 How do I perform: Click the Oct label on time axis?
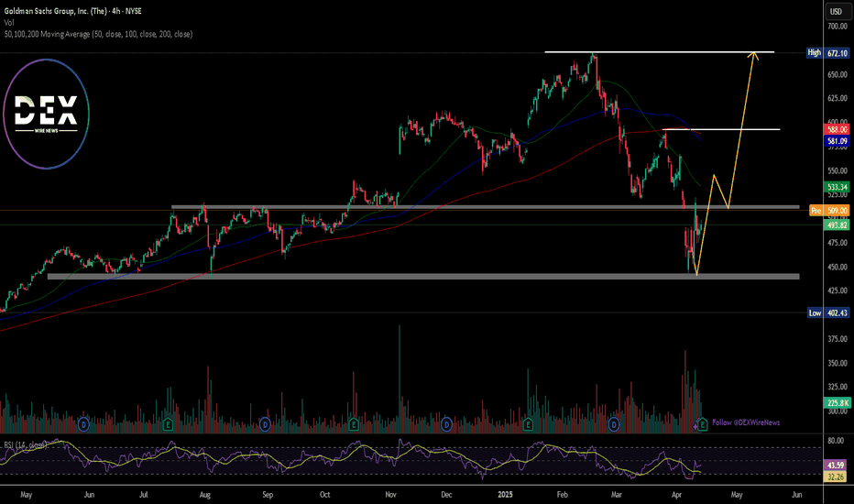click(324, 495)
